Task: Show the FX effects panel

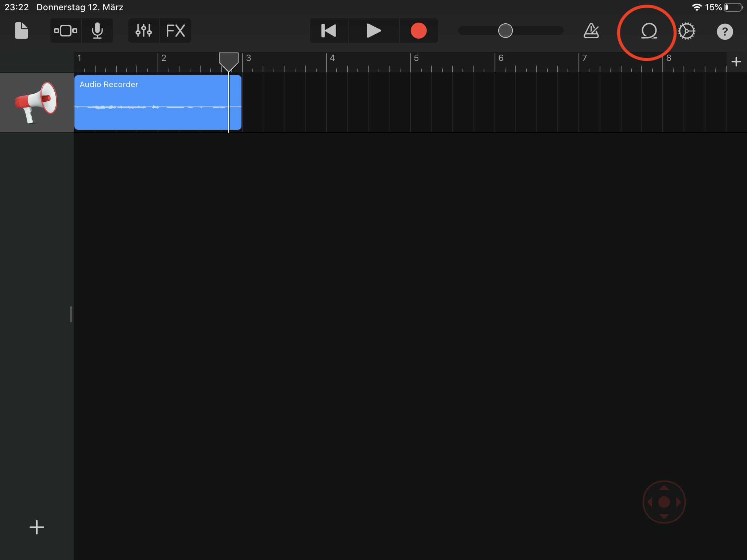Action: (175, 31)
